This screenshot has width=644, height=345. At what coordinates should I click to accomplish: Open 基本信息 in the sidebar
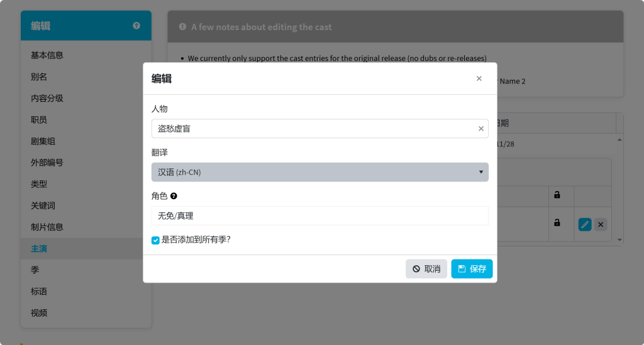pos(47,55)
